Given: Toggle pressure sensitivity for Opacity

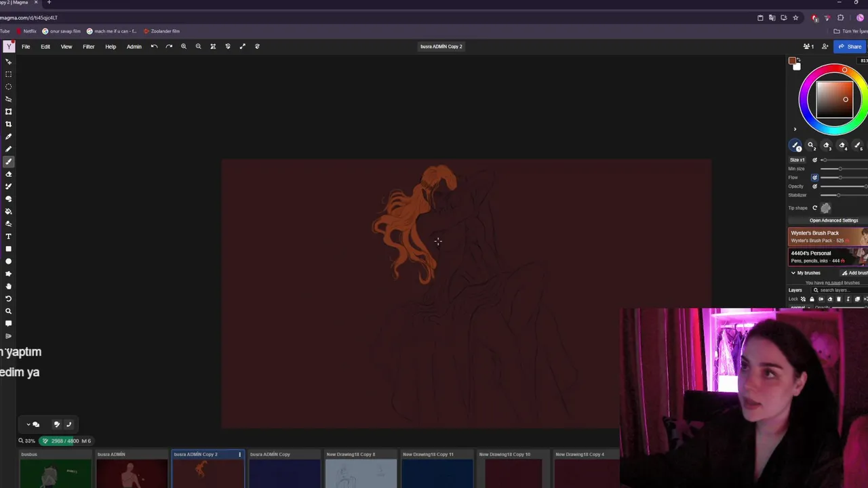Looking at the screenshot, I should [x=815, y=186].
